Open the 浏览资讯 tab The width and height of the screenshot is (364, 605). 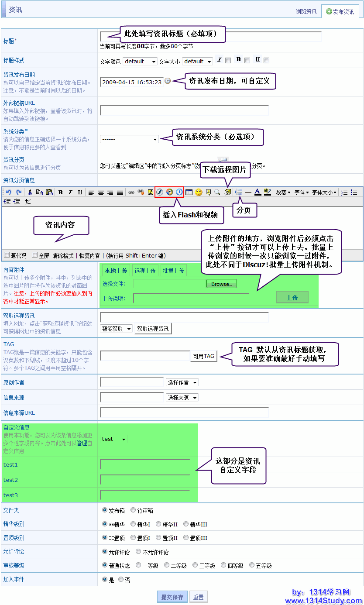point(306,12)
